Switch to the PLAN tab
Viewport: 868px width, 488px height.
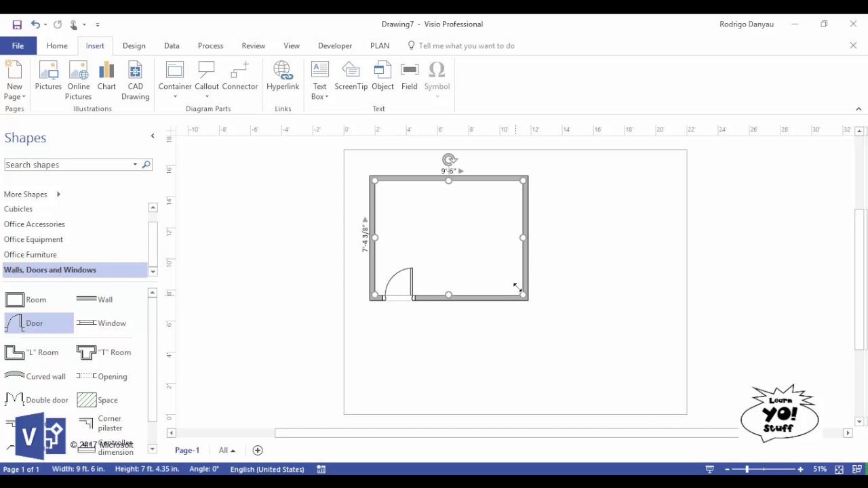(x=380, y=45)
